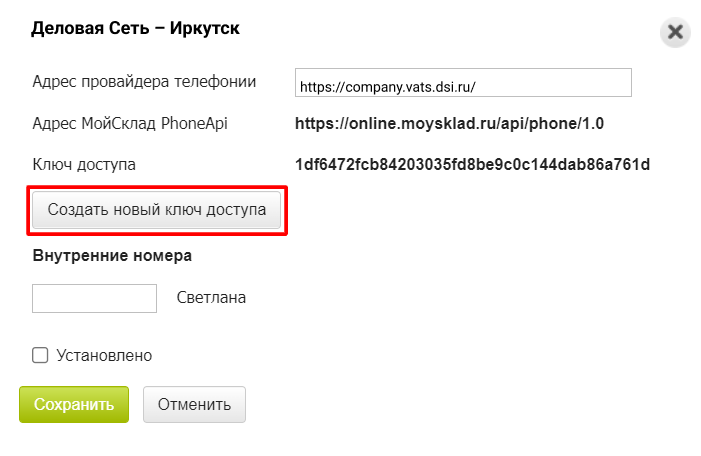The image size is (701, 456).
Task: Place cursor in the company.vats.dsi.ru URL text
Action: (x=388, y=86)
